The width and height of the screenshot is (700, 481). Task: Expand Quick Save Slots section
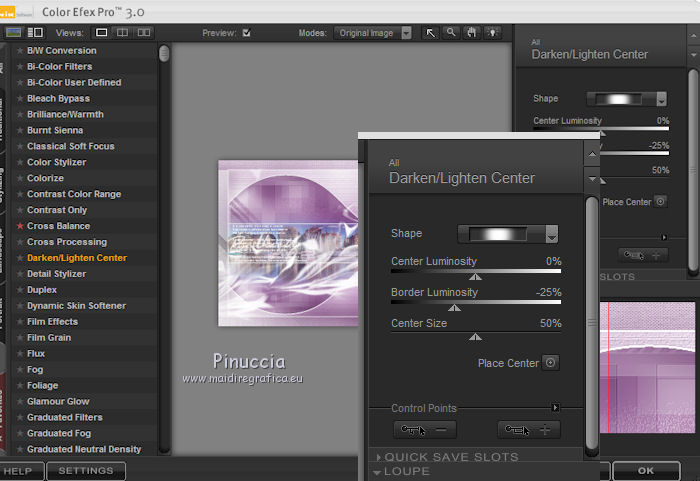tap(448, 457)
